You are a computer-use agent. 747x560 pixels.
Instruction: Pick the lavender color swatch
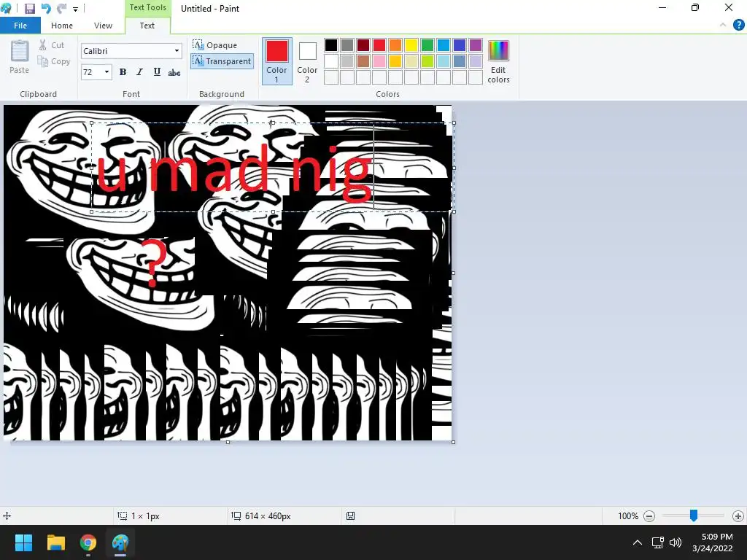[476, 61]
